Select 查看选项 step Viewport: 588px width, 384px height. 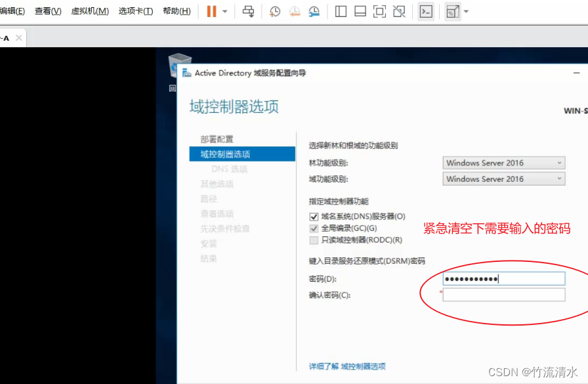217,214
